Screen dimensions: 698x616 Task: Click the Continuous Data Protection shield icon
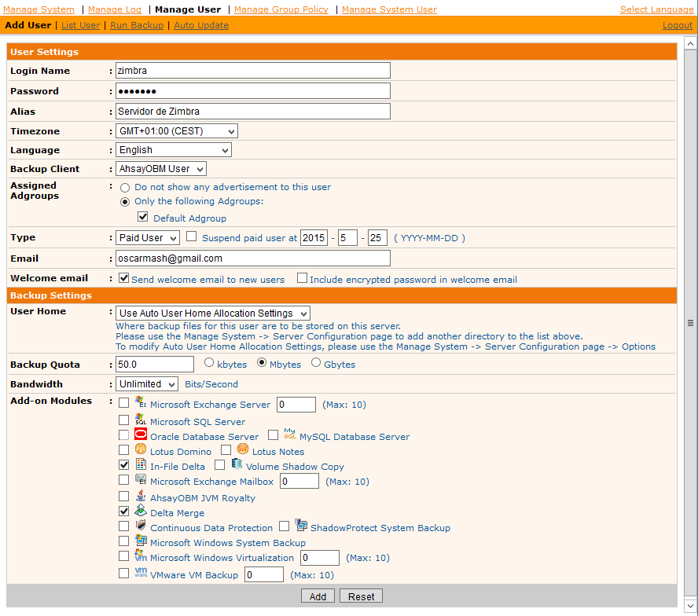[141, 525]
